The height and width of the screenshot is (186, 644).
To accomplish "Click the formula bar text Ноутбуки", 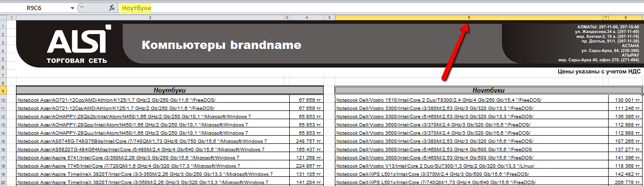I will [x=136, y=8].
